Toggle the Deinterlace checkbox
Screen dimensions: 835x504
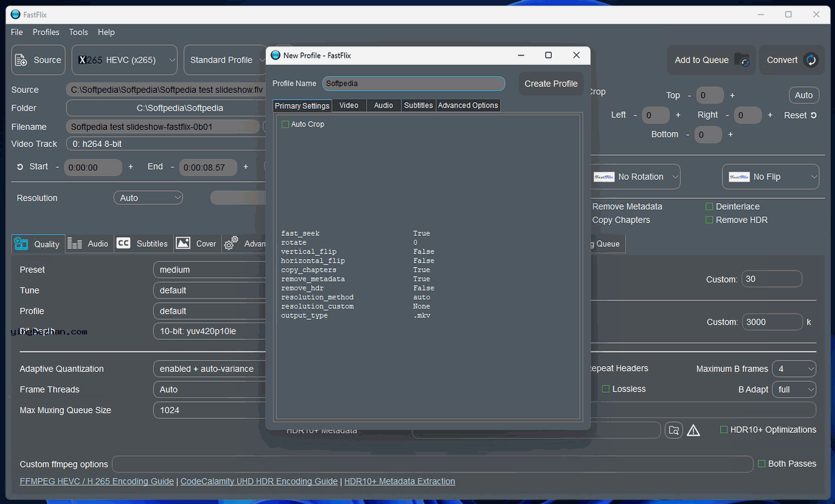(709, 207)
